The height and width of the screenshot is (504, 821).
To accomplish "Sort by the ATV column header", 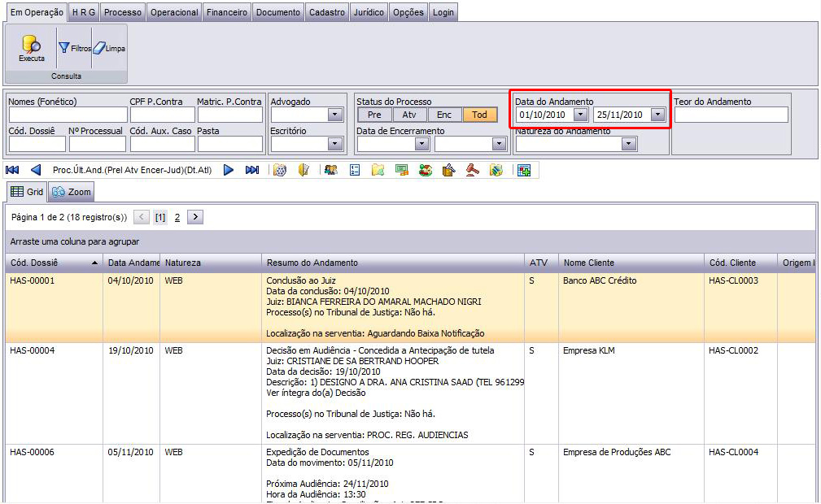I will pos(541,263).
